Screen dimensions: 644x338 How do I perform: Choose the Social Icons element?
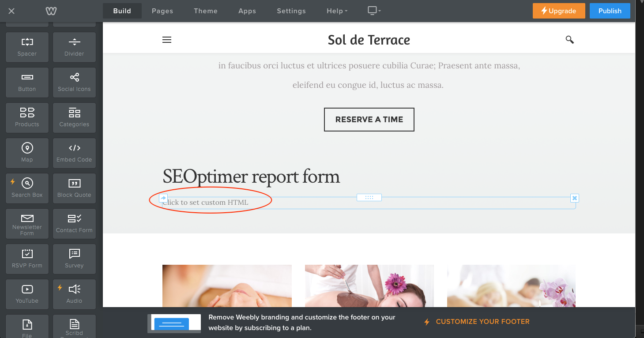(74, 82)
